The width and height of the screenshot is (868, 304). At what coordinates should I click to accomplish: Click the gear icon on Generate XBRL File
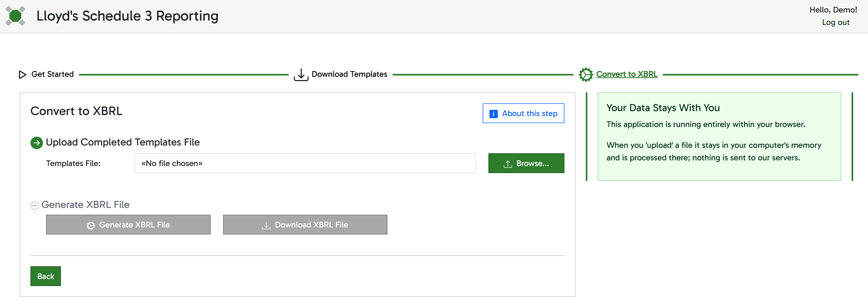click(90, 225)
